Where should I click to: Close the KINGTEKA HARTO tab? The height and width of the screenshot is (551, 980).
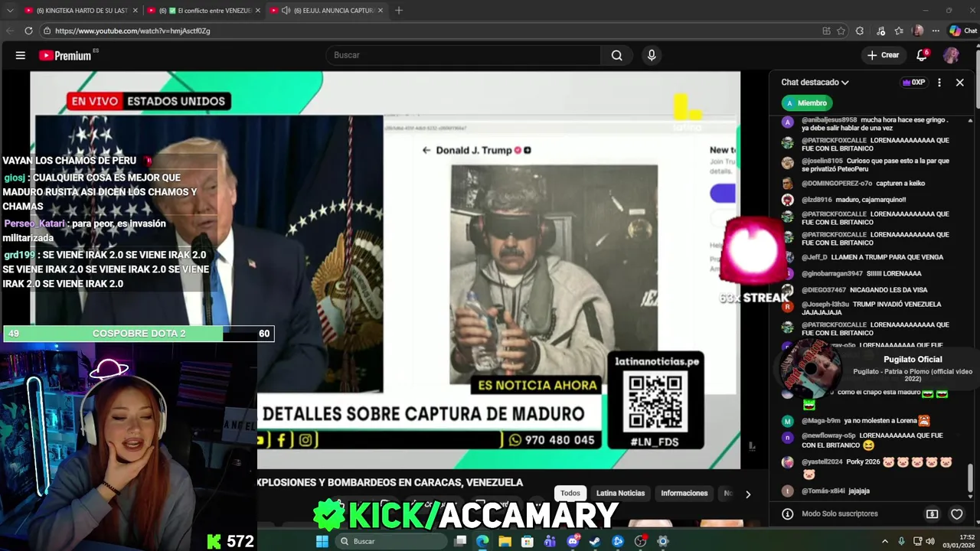[136, 11]
